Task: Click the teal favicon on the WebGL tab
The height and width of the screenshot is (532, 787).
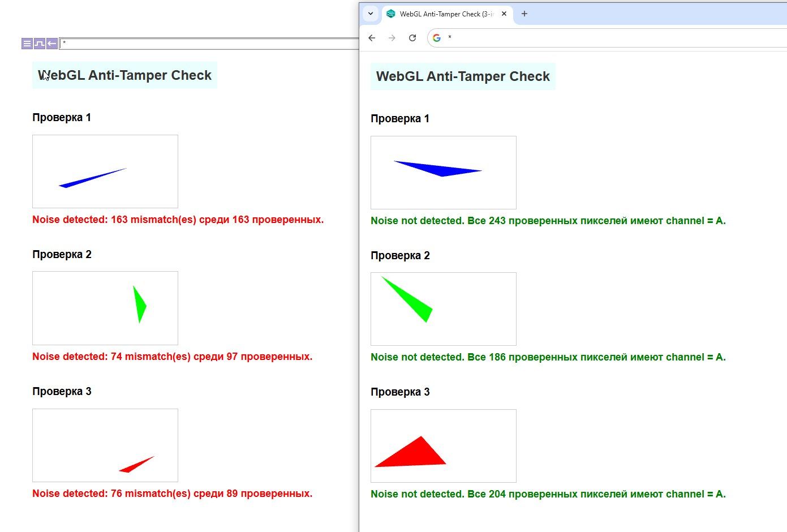Action: point(391,14)
